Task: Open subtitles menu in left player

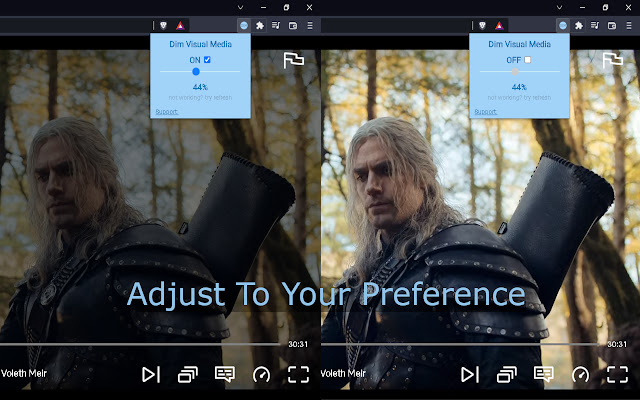Action: click(225, 374)
